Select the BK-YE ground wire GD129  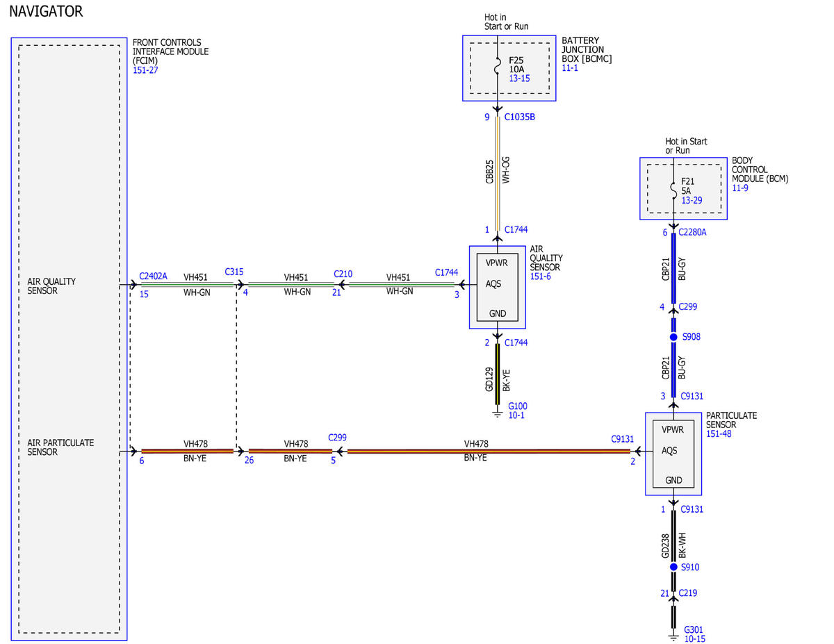(497, 374)
